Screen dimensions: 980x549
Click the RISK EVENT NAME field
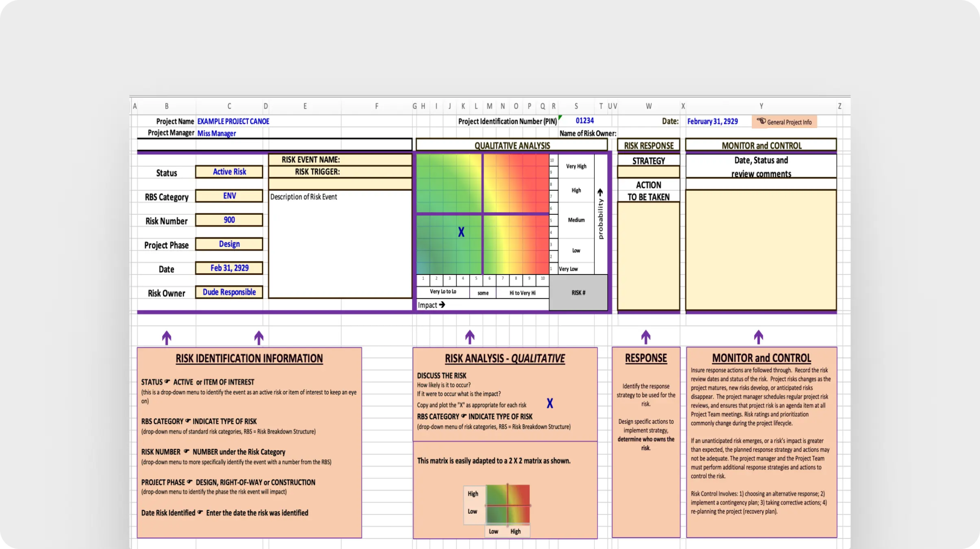tap(340, 160)
